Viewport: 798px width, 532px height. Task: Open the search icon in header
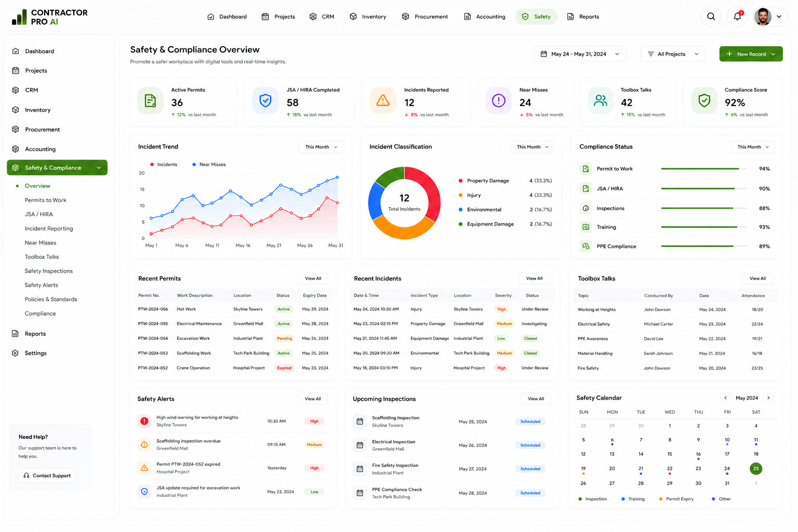point(711,17)
